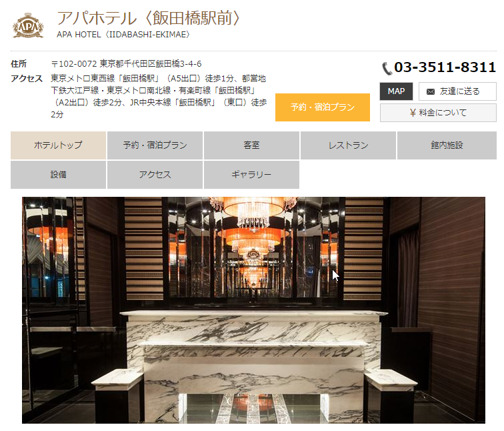Screen dimensions: 504x431
Task: Open 料金について pricing info
Action: (x=438, y=113)
